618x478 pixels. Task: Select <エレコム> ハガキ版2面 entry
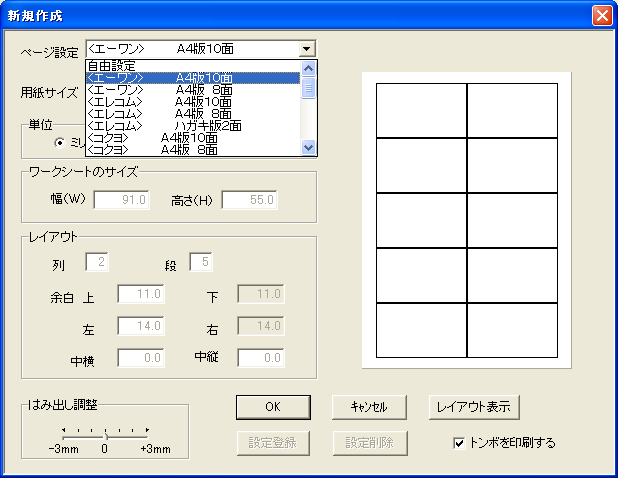tap(193, 126)
